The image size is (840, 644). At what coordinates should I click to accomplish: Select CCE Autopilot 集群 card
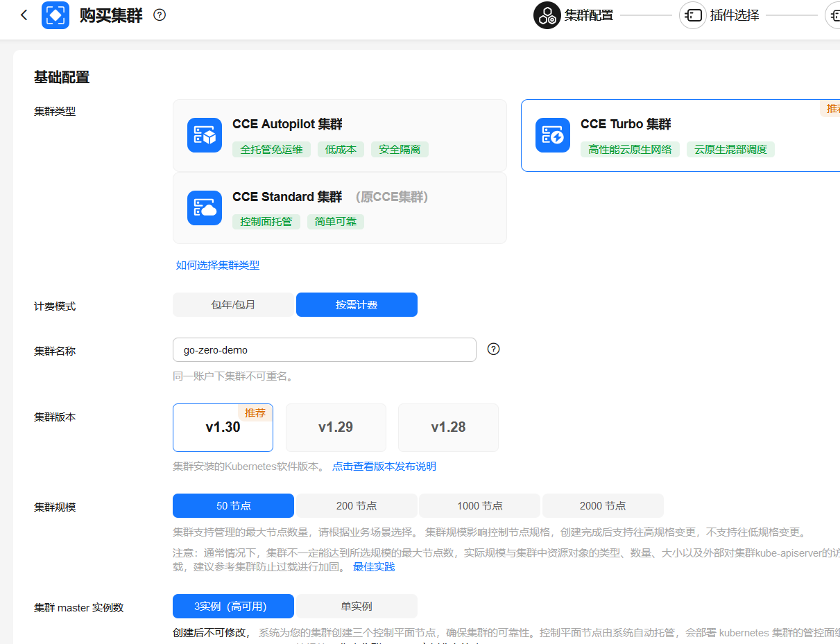340,135
